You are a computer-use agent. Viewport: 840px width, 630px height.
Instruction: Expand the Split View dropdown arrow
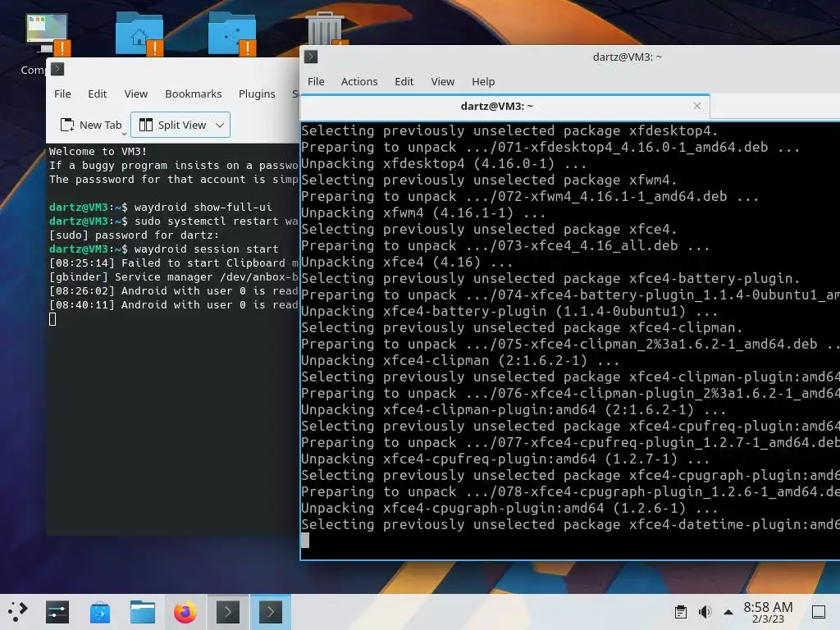click(220, 126)
